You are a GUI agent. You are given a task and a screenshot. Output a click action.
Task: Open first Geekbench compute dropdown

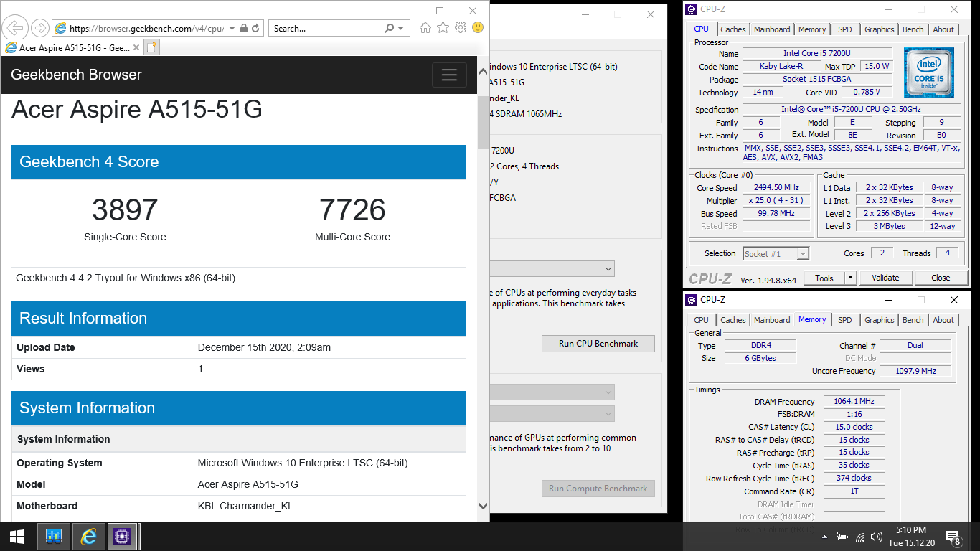551,392
